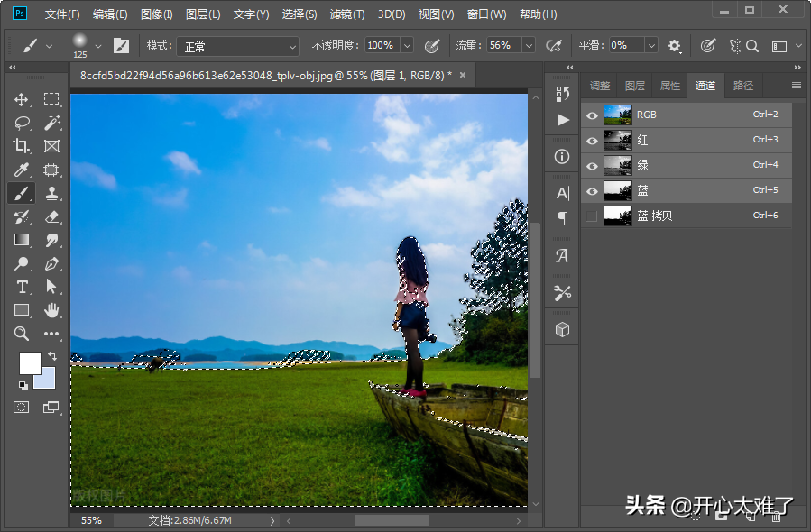
Task: Open the 选择(S) menu
Action: 300,14
